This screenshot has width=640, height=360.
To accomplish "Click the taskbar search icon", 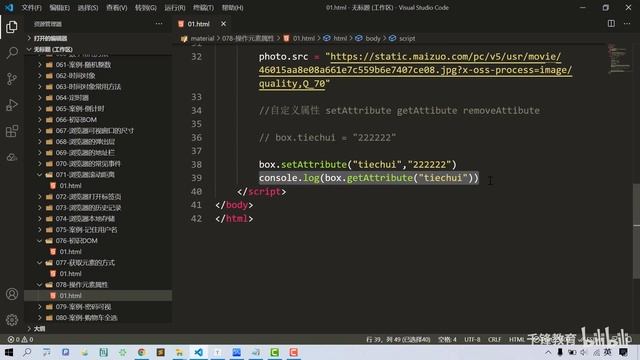I will coord(27,352).
